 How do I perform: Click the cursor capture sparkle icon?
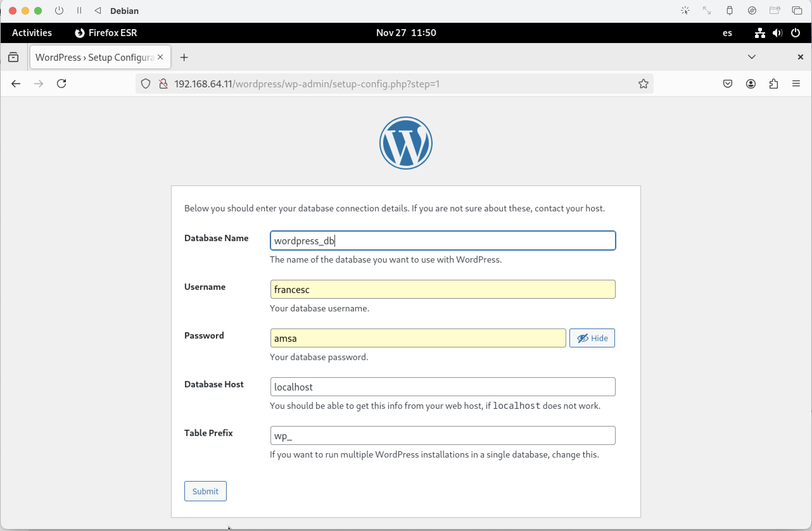click(x=685, y=10)
